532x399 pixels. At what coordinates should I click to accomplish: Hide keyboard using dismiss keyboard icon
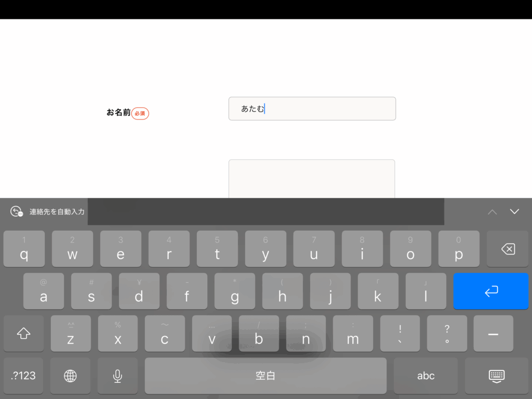pos(496,376)
